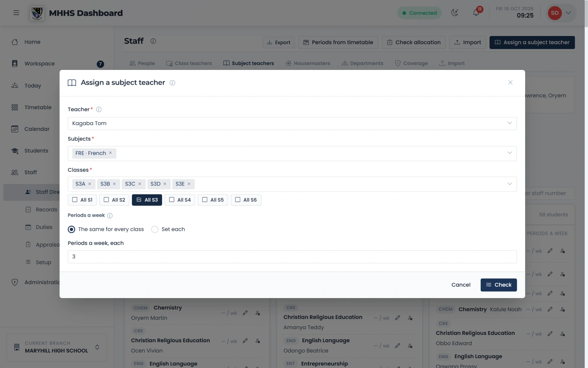
Task: Enable the All S1 checkbox
Action: [82, 200]
